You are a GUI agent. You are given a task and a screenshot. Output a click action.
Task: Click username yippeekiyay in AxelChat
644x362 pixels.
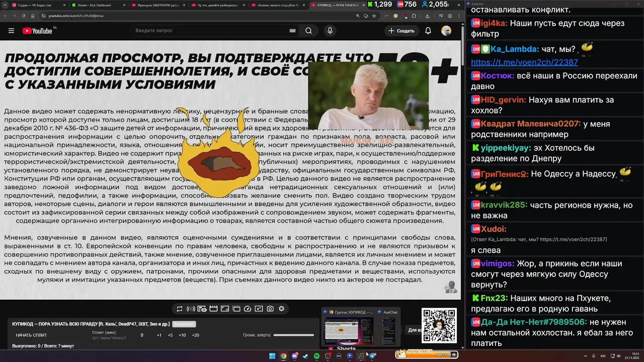pos(506,148)
